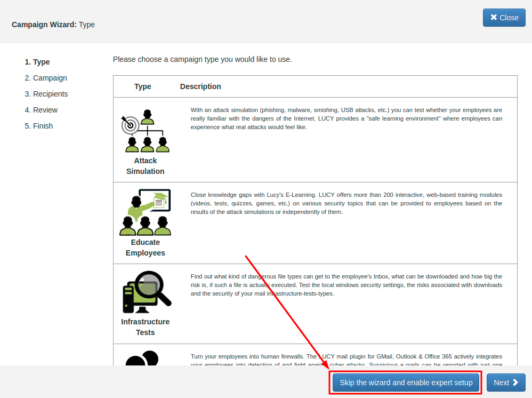Click the Attack Simulation label
This screenshot has height=398, width=532.
(x=145, y=166)
